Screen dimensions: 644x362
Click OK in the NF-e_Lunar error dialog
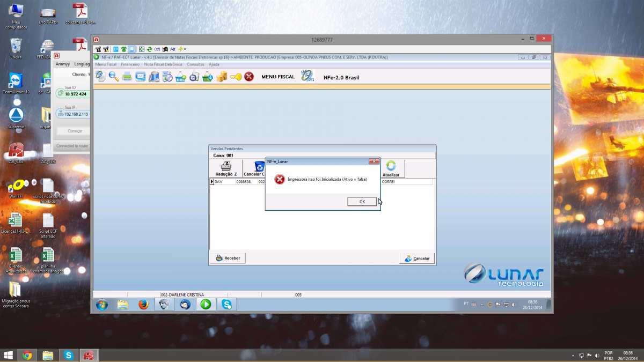tap(362, 202)
